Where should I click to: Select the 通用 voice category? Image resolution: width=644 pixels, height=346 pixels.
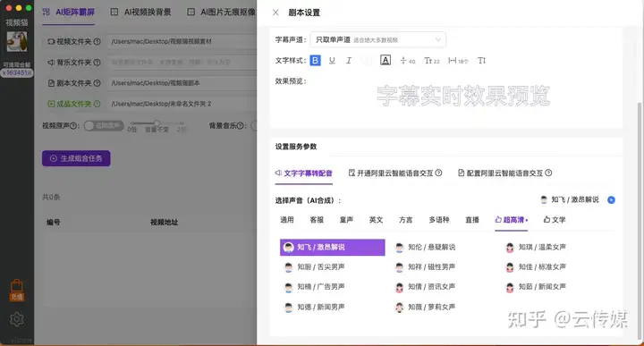coord(287,220)
